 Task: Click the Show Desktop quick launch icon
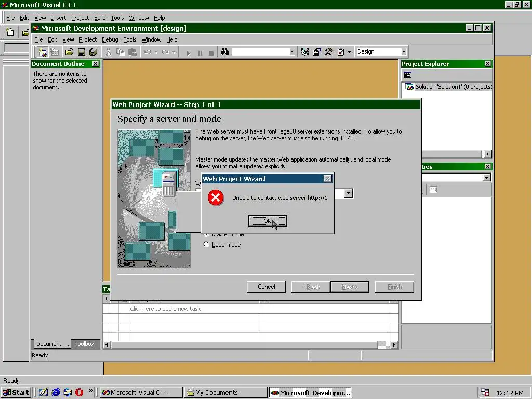coord(44,393)
